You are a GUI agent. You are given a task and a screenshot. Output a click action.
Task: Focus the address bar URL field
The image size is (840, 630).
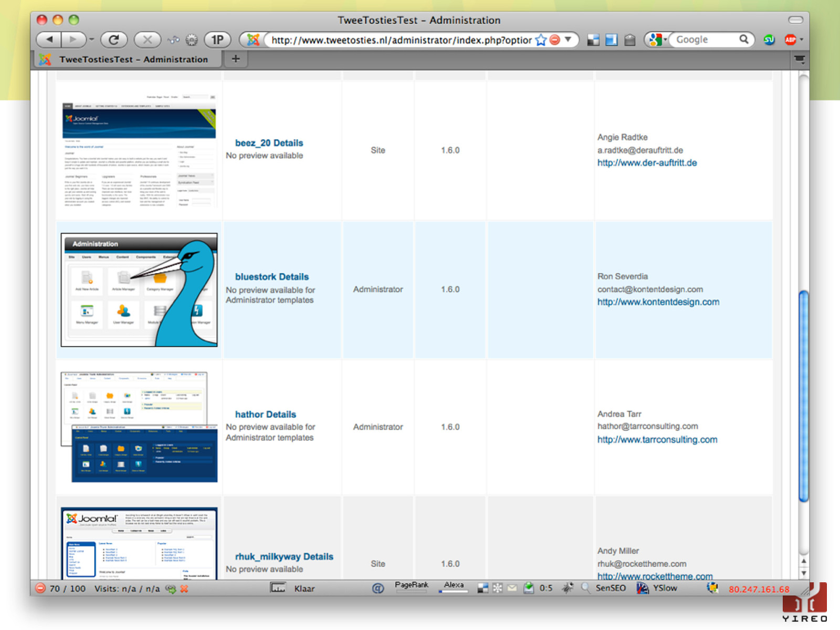pyautogui.click(x=401, y=40)
